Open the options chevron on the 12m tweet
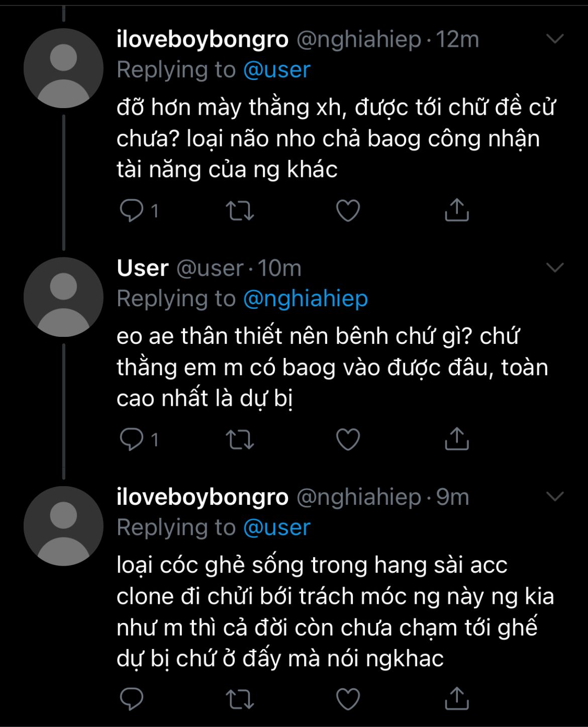This screenshot has height=727, width=588. [555, 39]
